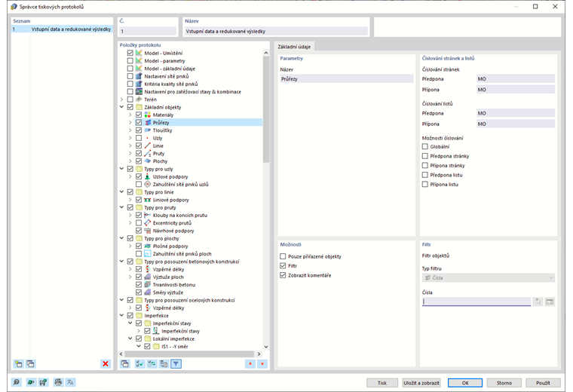Click the Pruty member icon
Image resolution: width=573 pixels, height=392 pixels.
(x=147, y=154)
